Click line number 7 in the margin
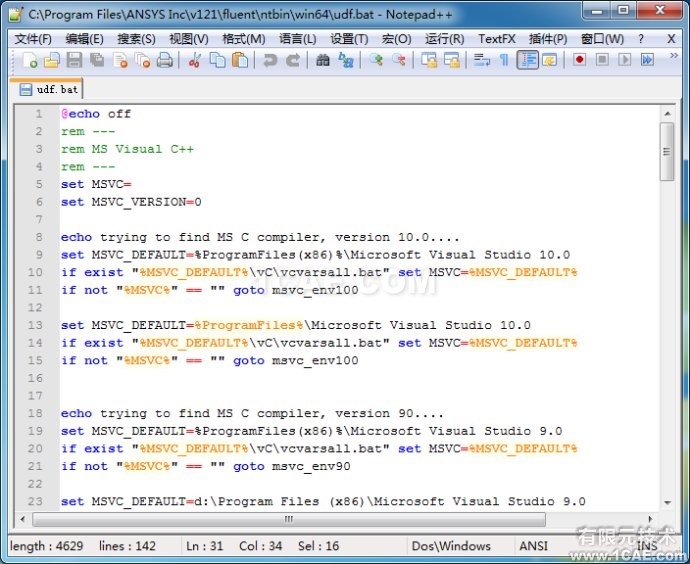 (39, 220)
